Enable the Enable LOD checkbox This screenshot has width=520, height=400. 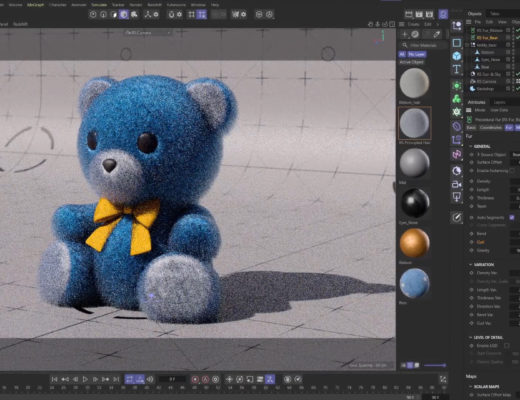(x=507, y=346)
